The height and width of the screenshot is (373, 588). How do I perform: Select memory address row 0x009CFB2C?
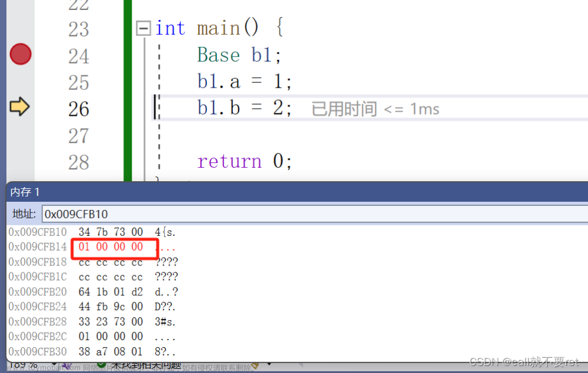click(38, 337)
